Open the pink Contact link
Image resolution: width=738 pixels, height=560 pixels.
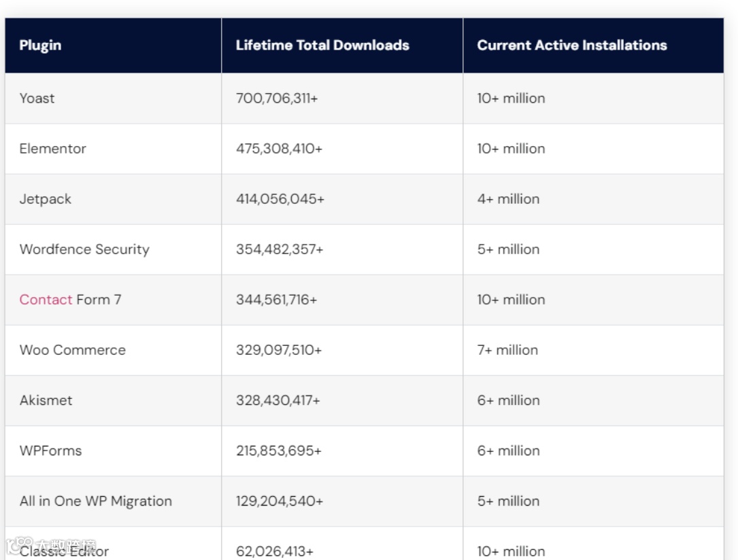[46, 300]
